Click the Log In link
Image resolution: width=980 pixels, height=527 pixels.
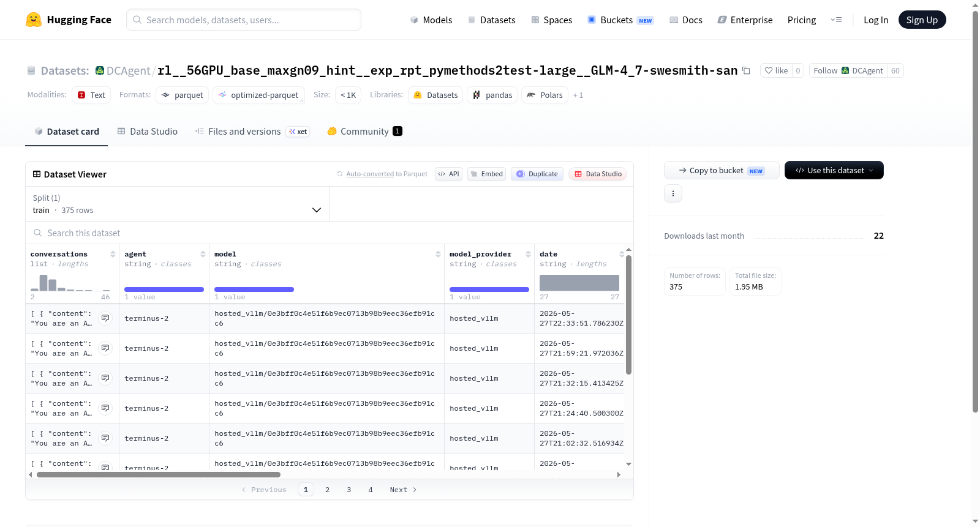876,20
